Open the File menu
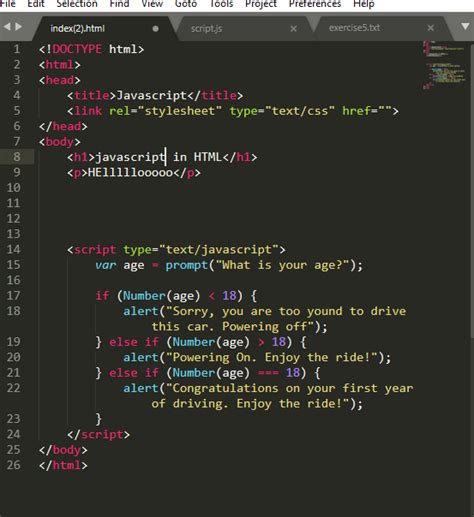The height and width of the screenshot is (517, 474). tap(7, 4)
